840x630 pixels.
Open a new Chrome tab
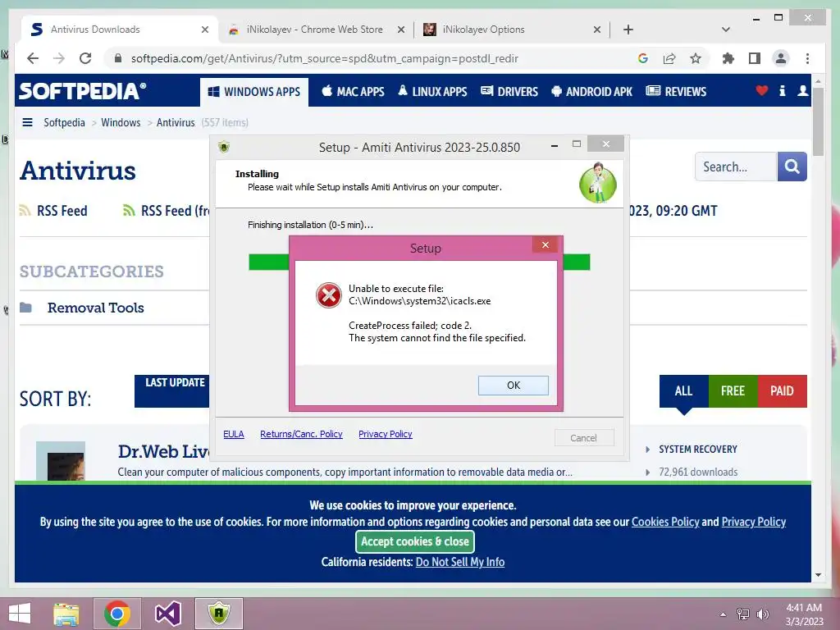tap(628, 30)
